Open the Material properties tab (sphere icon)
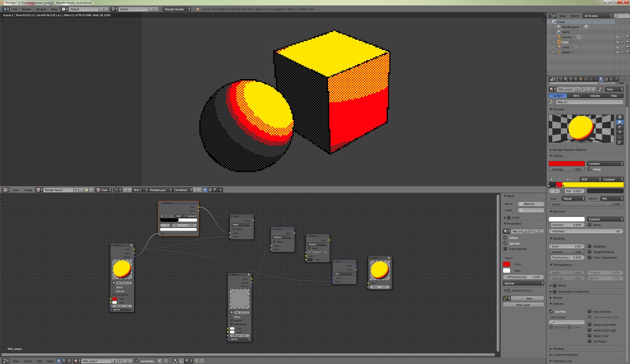Screen dimensions: 630x364 pyautogui.click(x=601, y=79)
